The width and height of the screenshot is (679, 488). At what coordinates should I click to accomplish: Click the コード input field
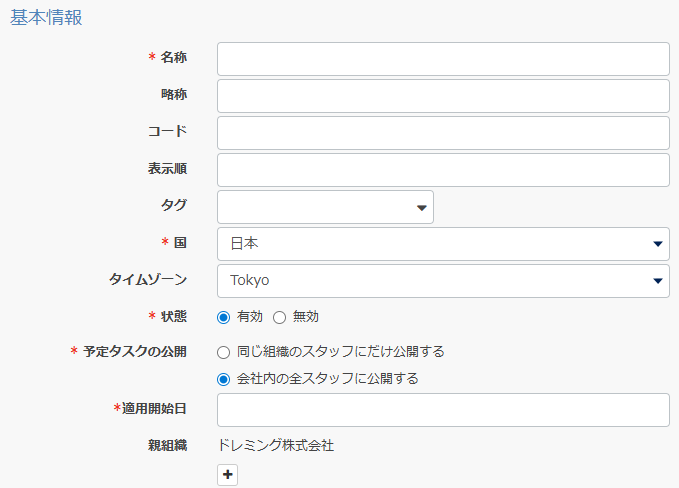443,133
